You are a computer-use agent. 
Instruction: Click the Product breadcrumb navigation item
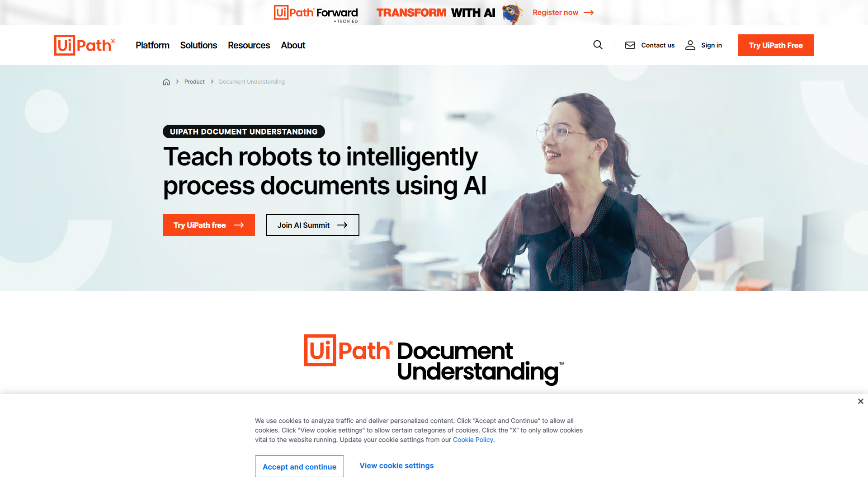coord(194,82)
